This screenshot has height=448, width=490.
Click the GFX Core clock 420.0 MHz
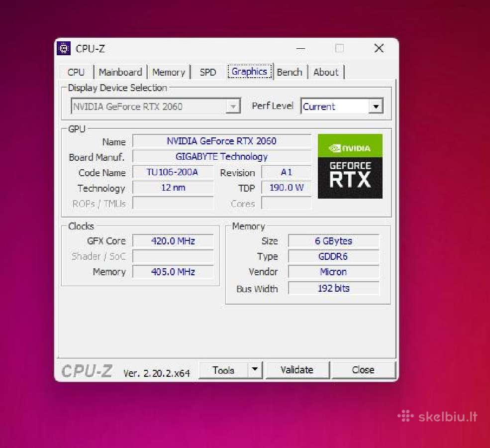(173, 241)
